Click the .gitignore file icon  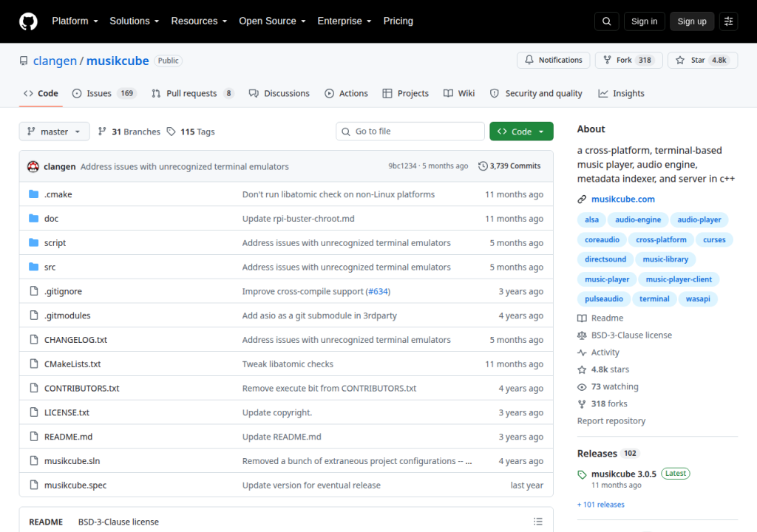click(34, 291)
